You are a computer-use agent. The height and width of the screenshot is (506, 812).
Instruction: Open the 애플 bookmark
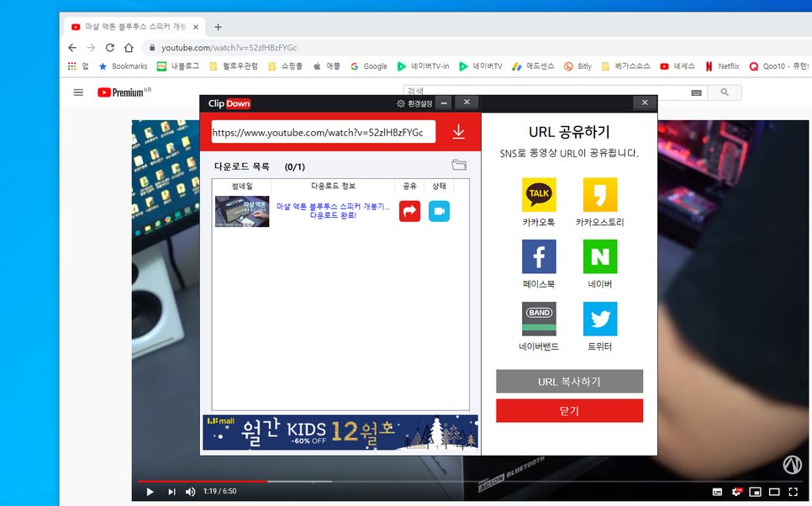pos(326,66)
